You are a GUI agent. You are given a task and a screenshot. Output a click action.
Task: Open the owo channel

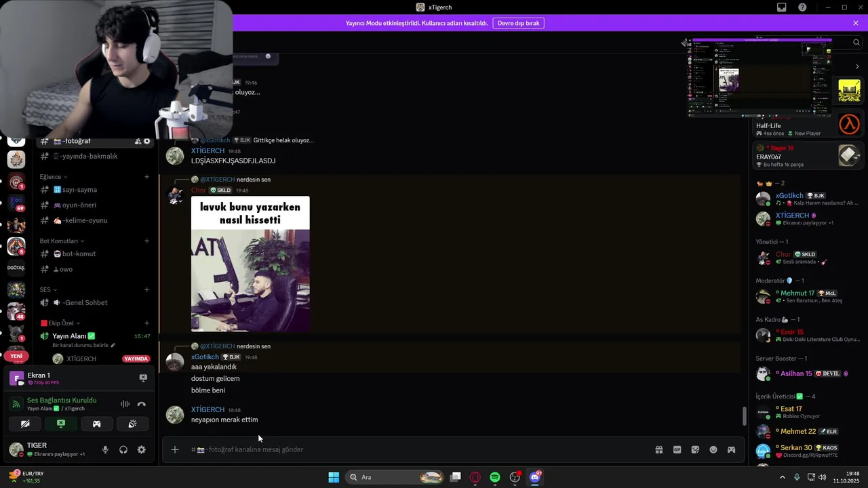[94, 269]
